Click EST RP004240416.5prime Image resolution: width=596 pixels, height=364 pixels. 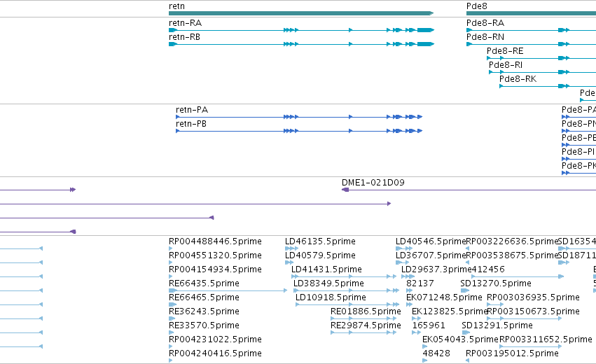tap(215, 353)
